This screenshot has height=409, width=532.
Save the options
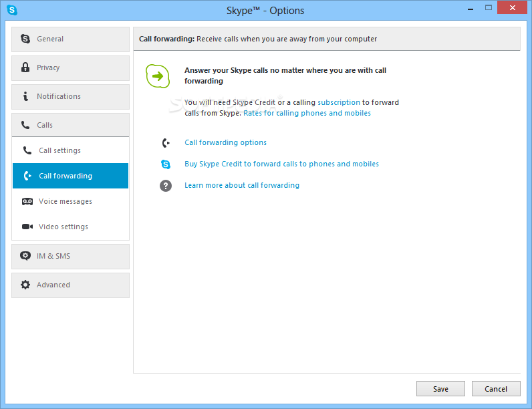440,389
